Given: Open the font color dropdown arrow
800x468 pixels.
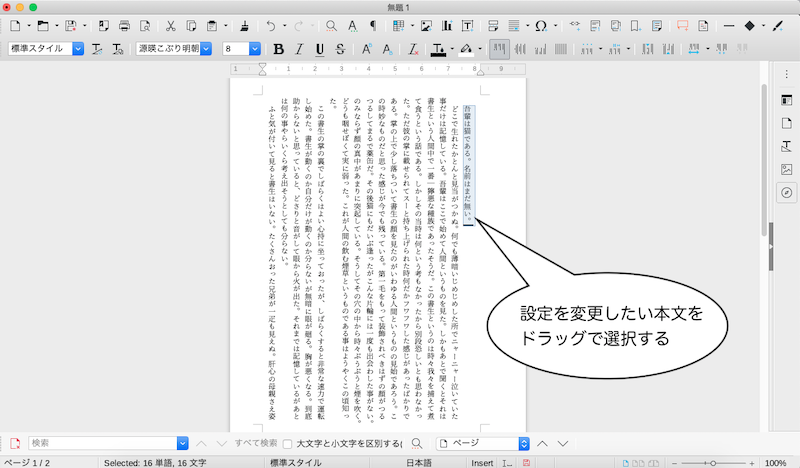Looking at the screenshot, I should (x=452, y=49).
